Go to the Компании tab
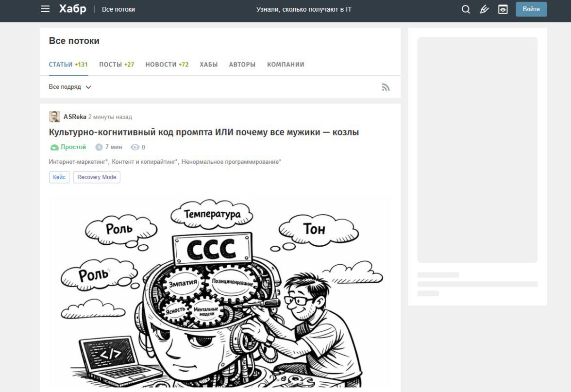The image size is (571, 392). [285, 65]
